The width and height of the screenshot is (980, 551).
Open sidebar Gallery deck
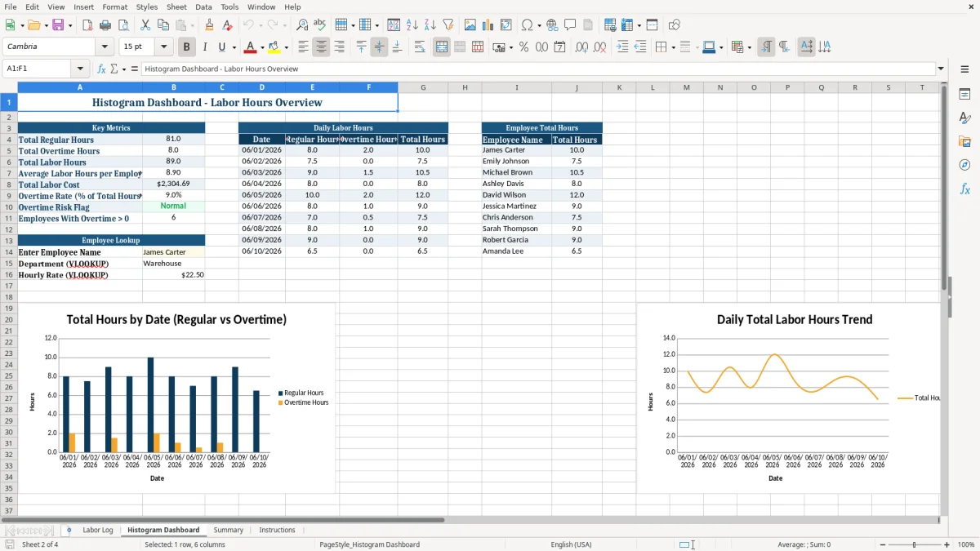pyautogui.click(x=964, y=142)
